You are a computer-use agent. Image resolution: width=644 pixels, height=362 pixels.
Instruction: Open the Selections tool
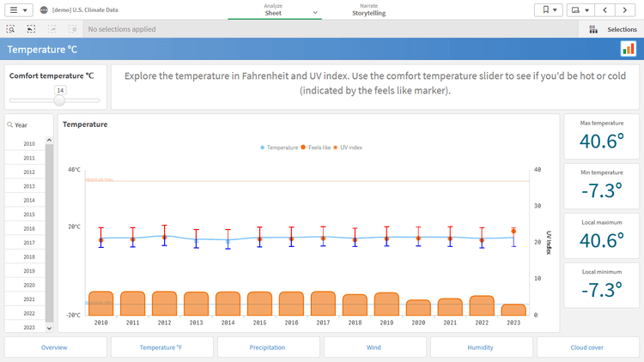(x=613, y=29)
